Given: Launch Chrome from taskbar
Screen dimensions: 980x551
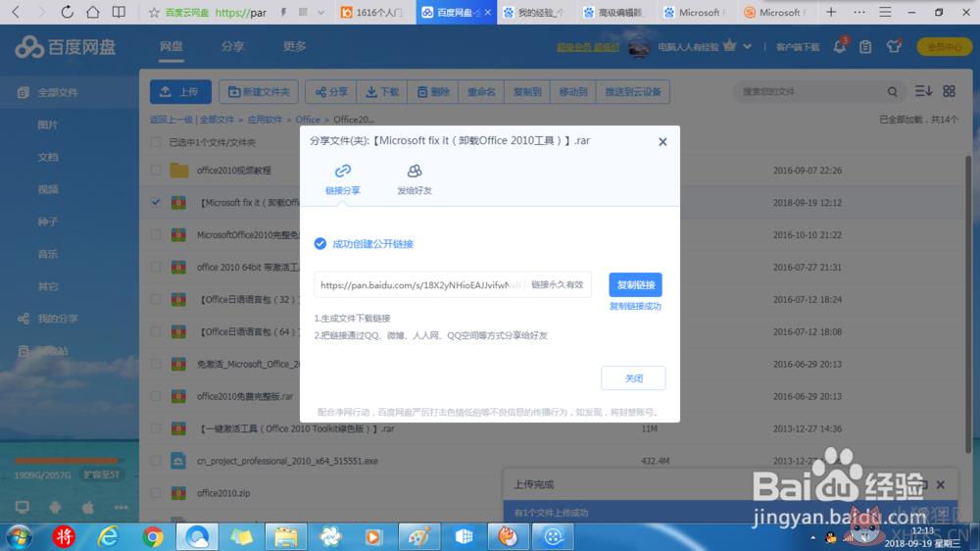Looking at the screenshot, I should click(153, 536).
